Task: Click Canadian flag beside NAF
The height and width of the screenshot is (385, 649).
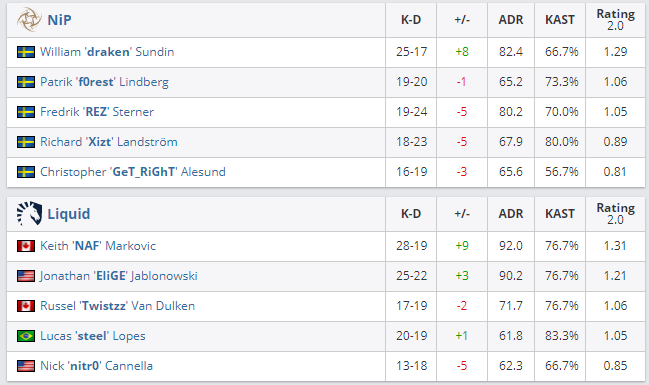Action: click(26, 246)
